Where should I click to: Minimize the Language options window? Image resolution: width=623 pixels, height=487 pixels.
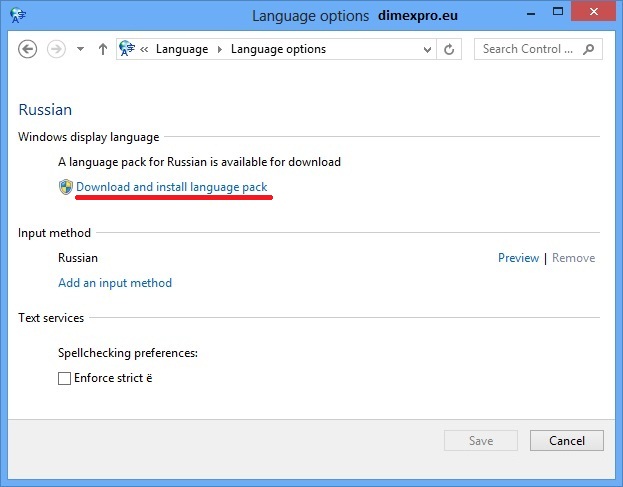(x=530, y=13)
